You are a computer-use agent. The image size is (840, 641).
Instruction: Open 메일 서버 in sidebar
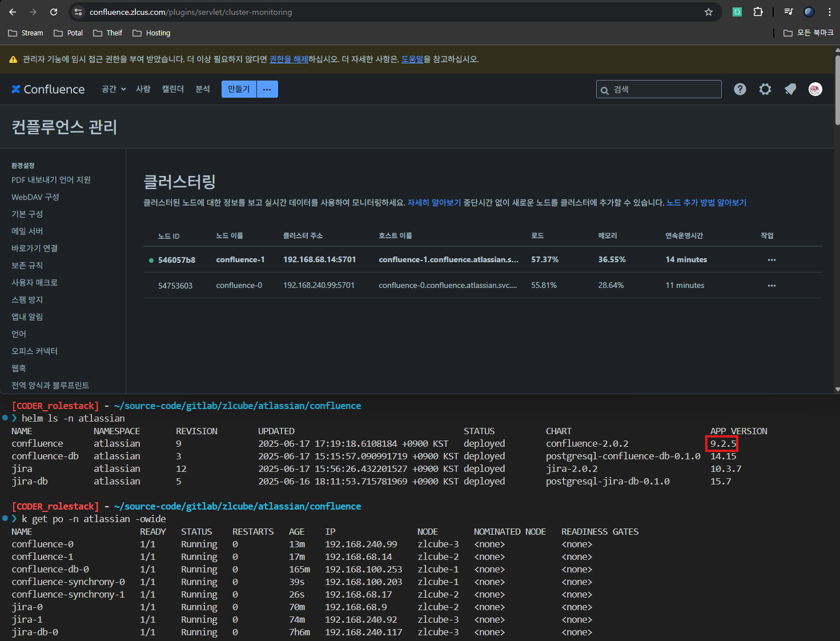tap(27, 231)
